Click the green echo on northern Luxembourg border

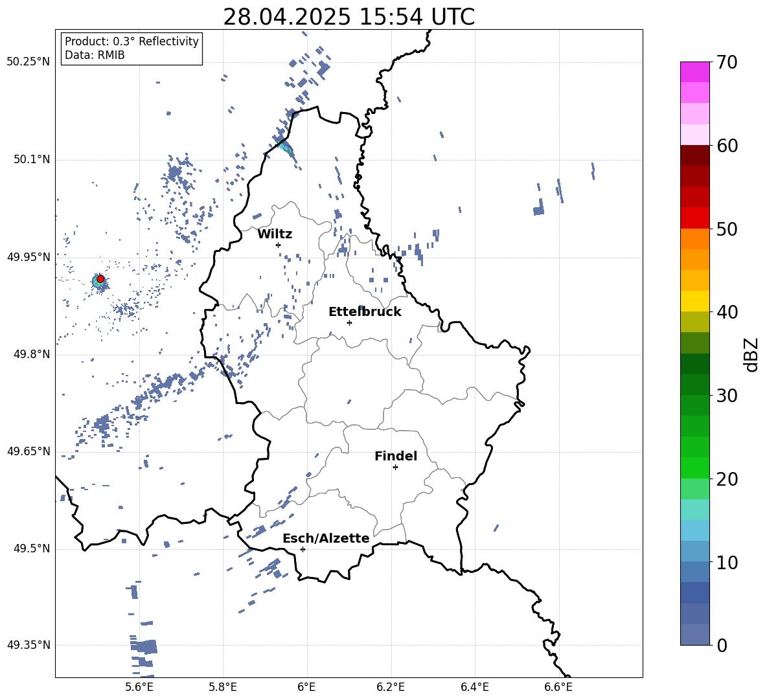pyautogui.click(x=286, y=146)
